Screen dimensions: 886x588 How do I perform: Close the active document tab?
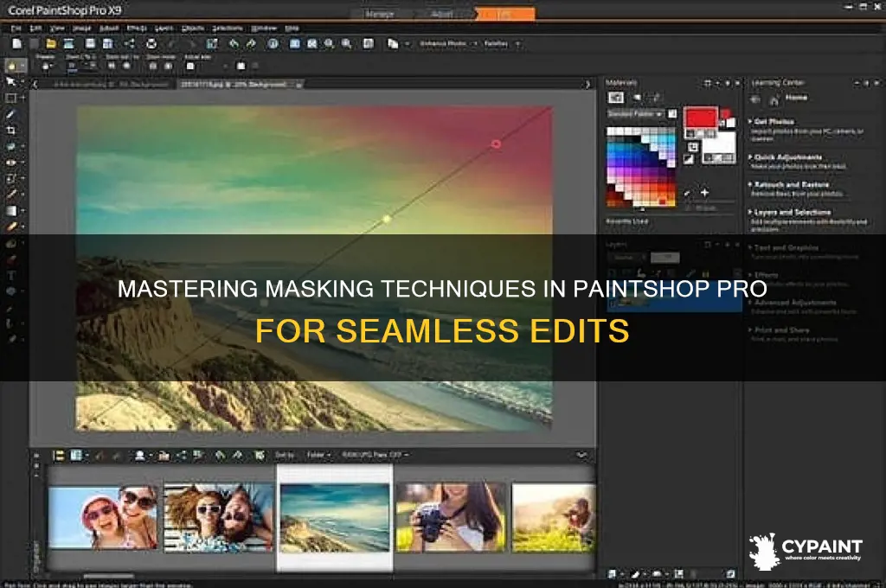pos(299,85)
